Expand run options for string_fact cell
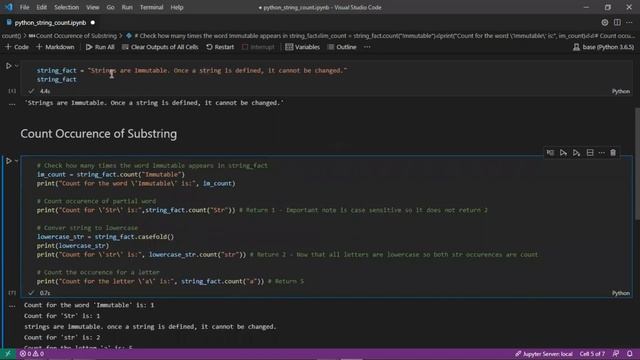This screenshot has width=640, height=360. coord(16,66)
